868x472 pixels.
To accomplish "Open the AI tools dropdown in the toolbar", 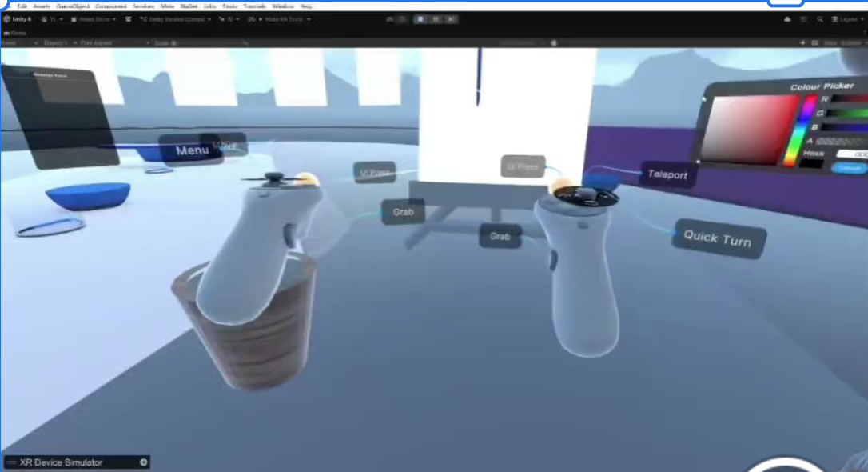I will (x=229, y=19).
